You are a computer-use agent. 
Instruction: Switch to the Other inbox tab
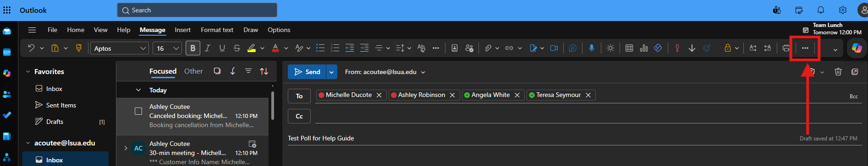click(x=193, y=71)
